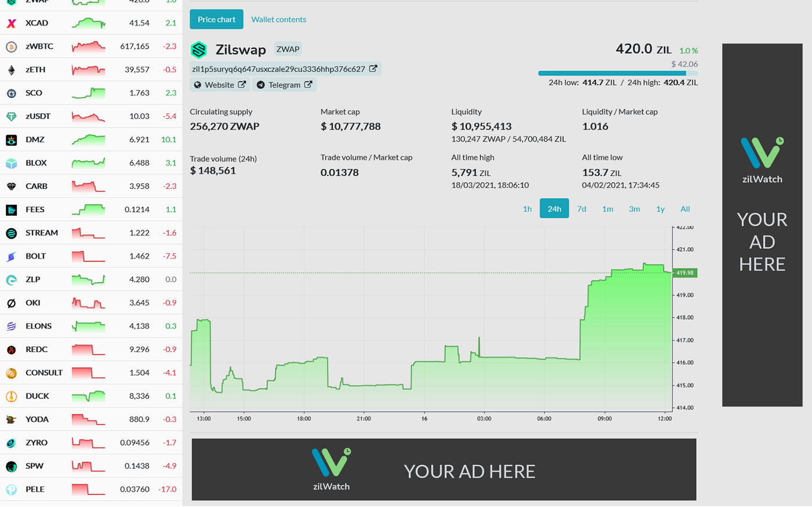Image resolution: width=812 pixels, height=507 pixels.
Task: Click the SCO token icon
Action: pyautogui.click(x=11, y=93)
